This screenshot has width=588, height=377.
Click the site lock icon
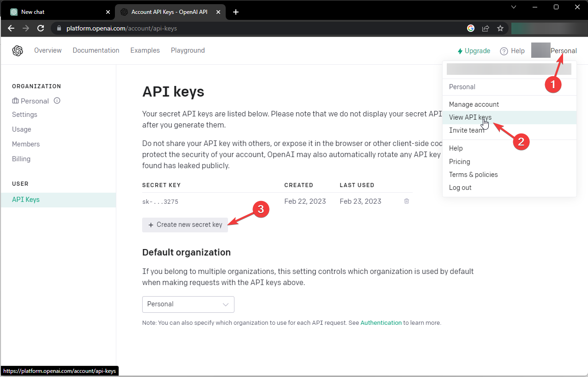coord(59,28)
